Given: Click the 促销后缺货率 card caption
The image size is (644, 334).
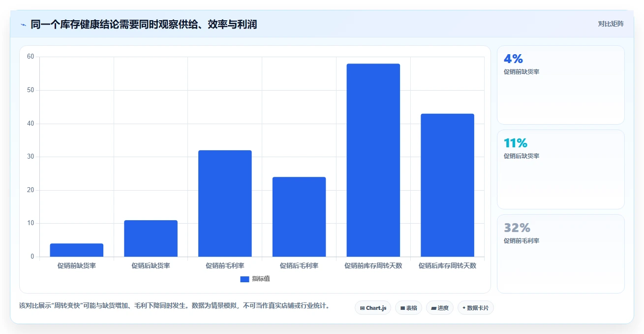Looking at the screenshot, I should (521, 156).
